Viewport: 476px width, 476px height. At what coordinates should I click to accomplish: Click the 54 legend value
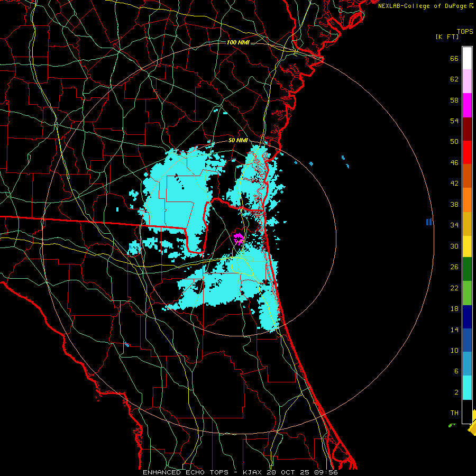tap(454, 121)
